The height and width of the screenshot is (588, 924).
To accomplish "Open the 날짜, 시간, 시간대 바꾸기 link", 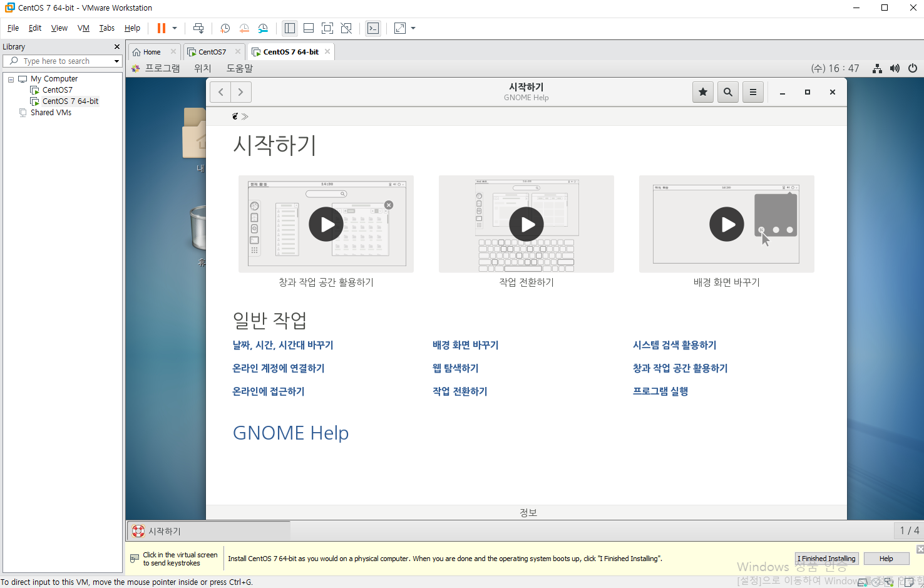I will click(x=283, y=345).
